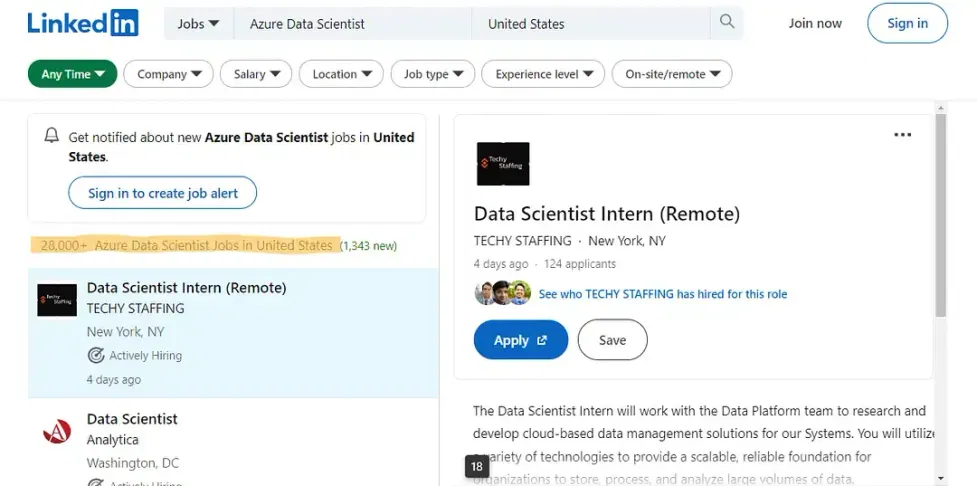Click the Azure Data Scientist search field
Screen dimensions: 977x486
[x=350, y=23]
